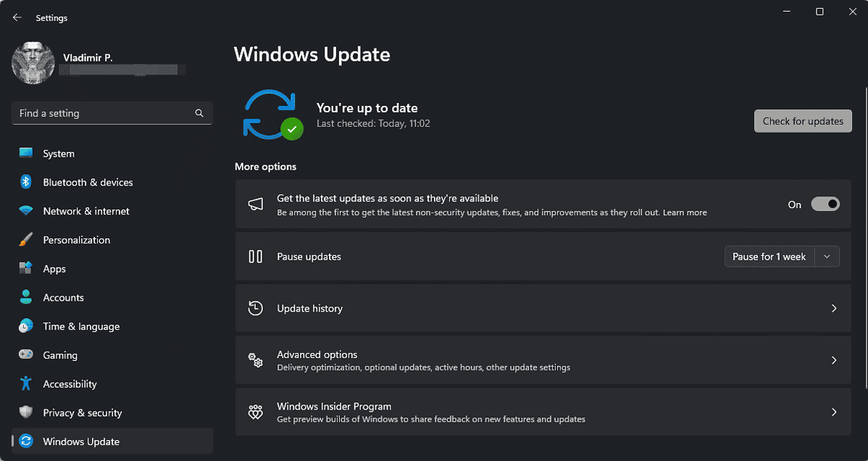This screenshot has height=461, width=868.
Task: Click the megaphone latest updates icon
Action: tap(255, 204)
